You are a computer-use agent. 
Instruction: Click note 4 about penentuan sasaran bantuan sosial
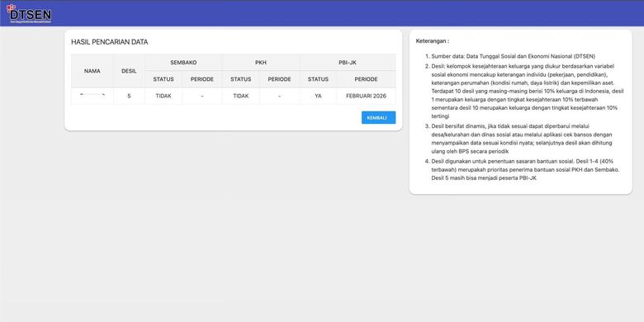(525, 169)
